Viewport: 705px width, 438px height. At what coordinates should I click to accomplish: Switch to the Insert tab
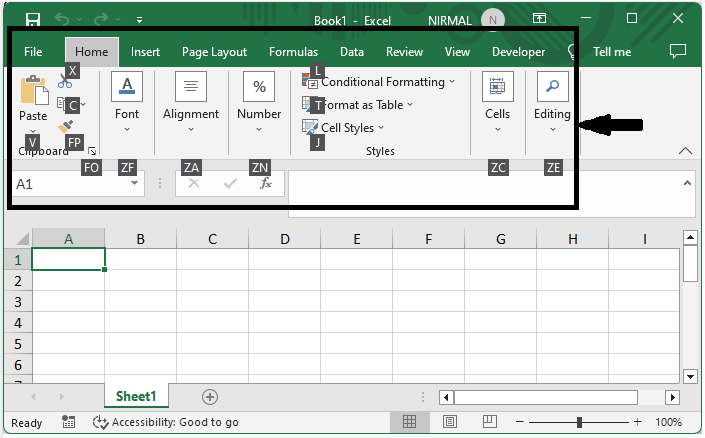(145, 52)
